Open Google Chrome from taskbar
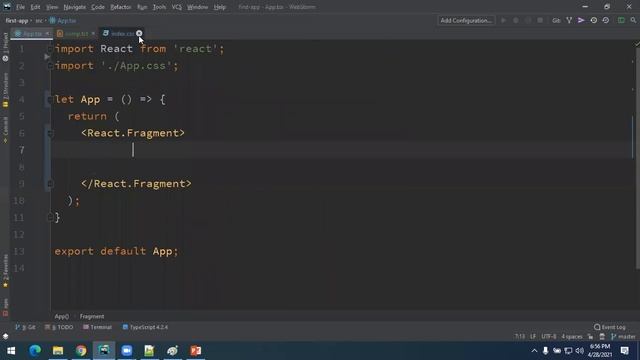640x360 pixels. [81, 351]
